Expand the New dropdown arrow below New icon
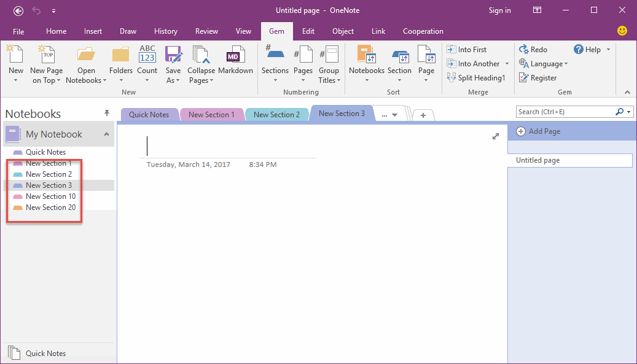Image resolution: width=637 pixels, height=364 pixels. [15, 80]
